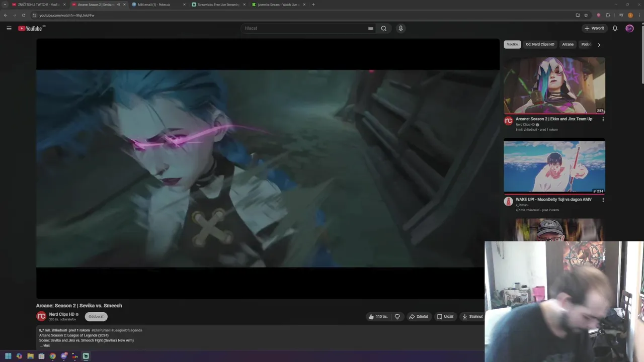Open Windows Start menu
Screen dimensions: 644x362
pos(8,356)
